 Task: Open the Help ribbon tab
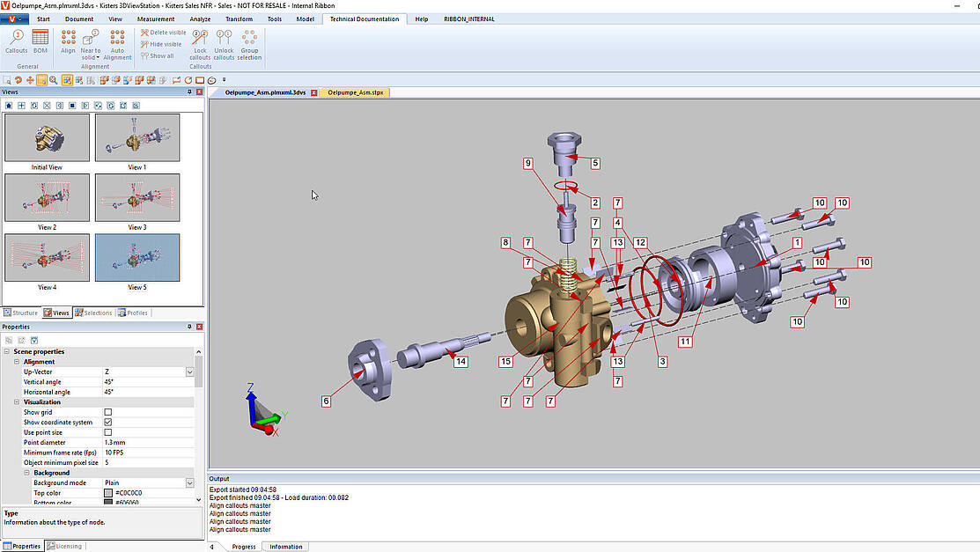pos(422,18)
